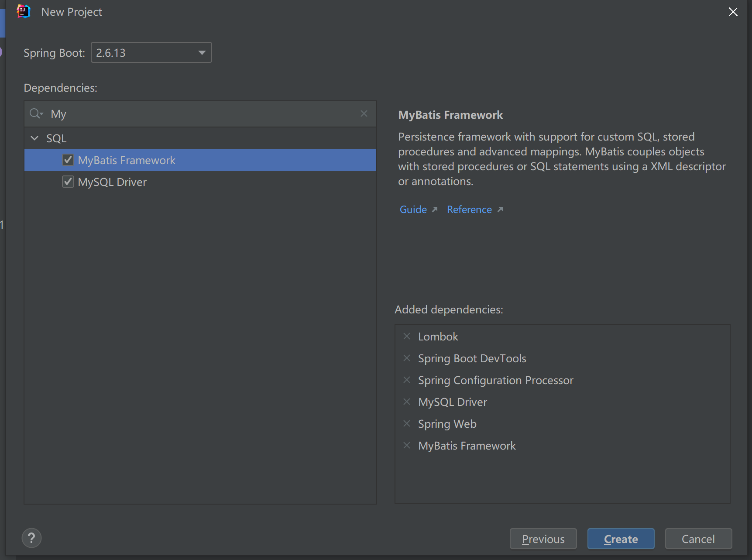Viewport: 752px width, 560px height.
Task: Uncheck the MySQL Driver checkbox
Action: pyautogui.click(x=68, y=182)
